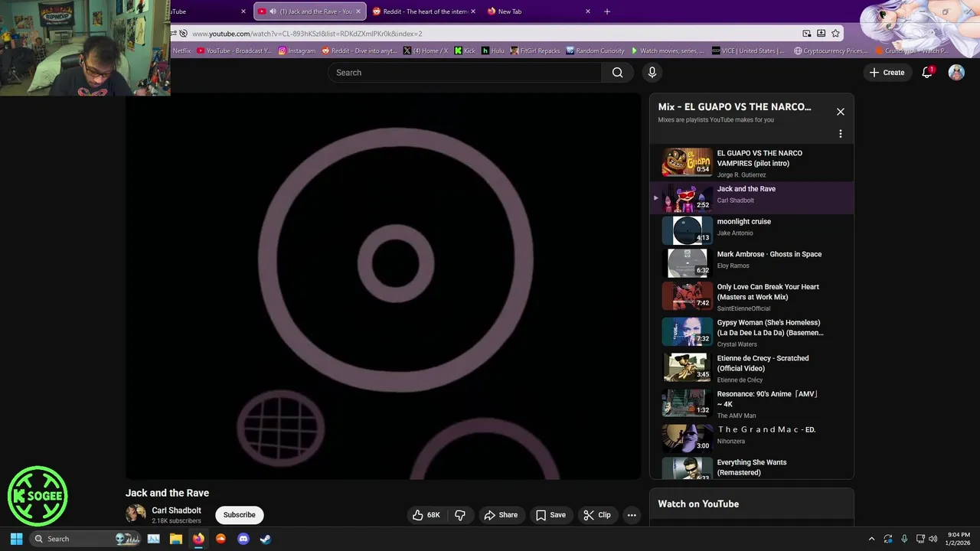Open Discord from the taskbar

(x=243, y=539)
